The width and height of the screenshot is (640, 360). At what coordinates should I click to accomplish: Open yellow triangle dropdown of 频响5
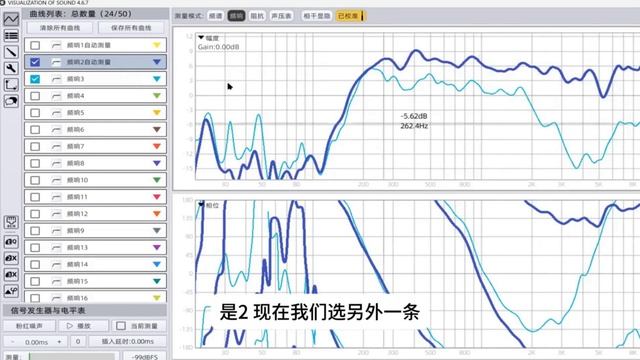[157, 113]
